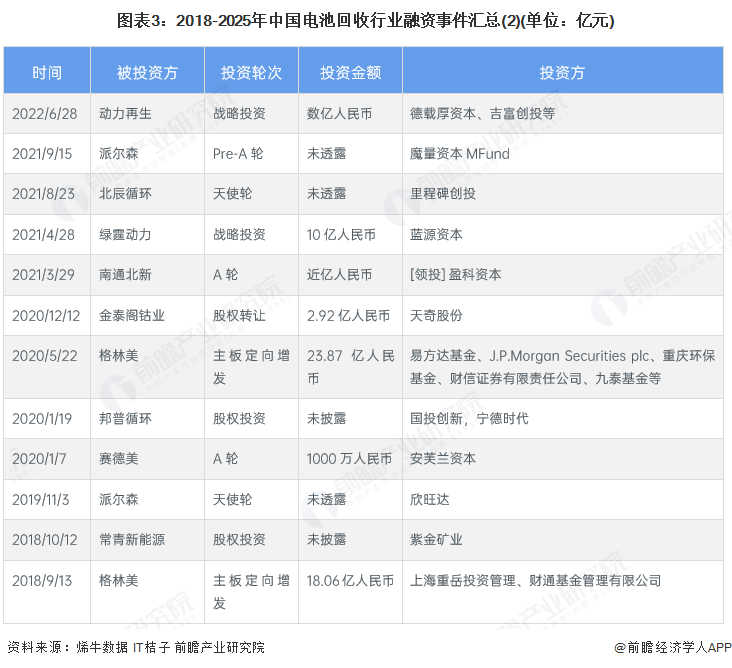This screenshot has height=668, width=732.
Task: Click the 安芙兰资本 investor cell
Action: [563, 458]
